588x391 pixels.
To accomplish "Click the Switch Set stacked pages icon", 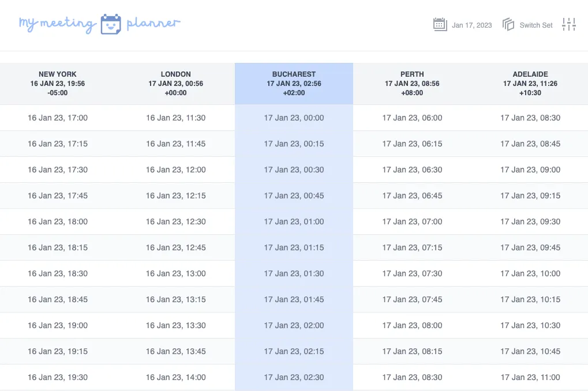I will tap(508, 25).
